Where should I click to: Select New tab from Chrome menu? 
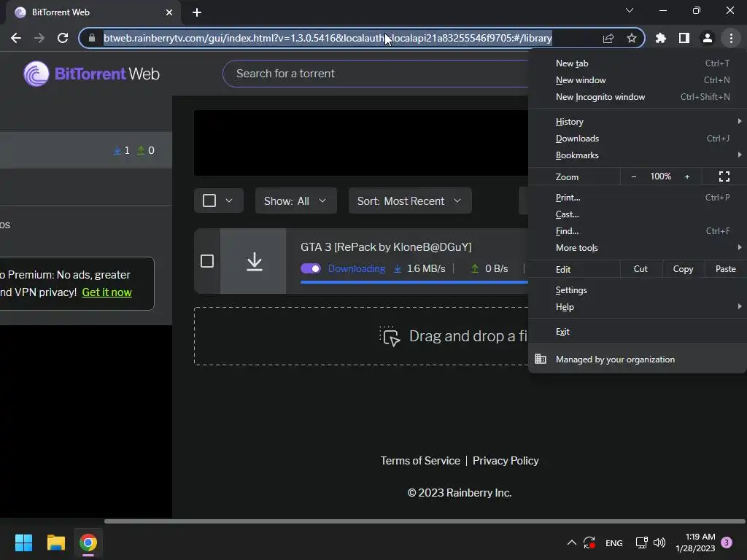pyautogui.click(x=638, y=63)
